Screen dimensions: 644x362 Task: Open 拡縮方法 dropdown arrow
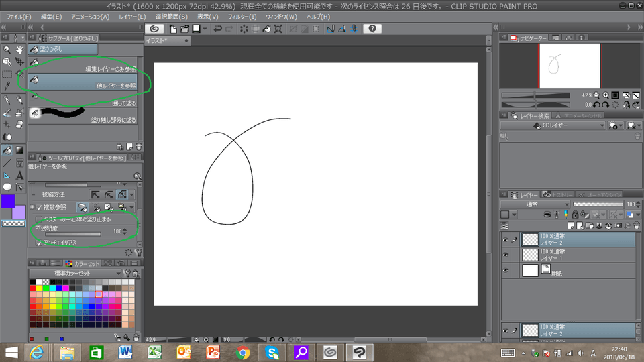[x=132, y=194]
